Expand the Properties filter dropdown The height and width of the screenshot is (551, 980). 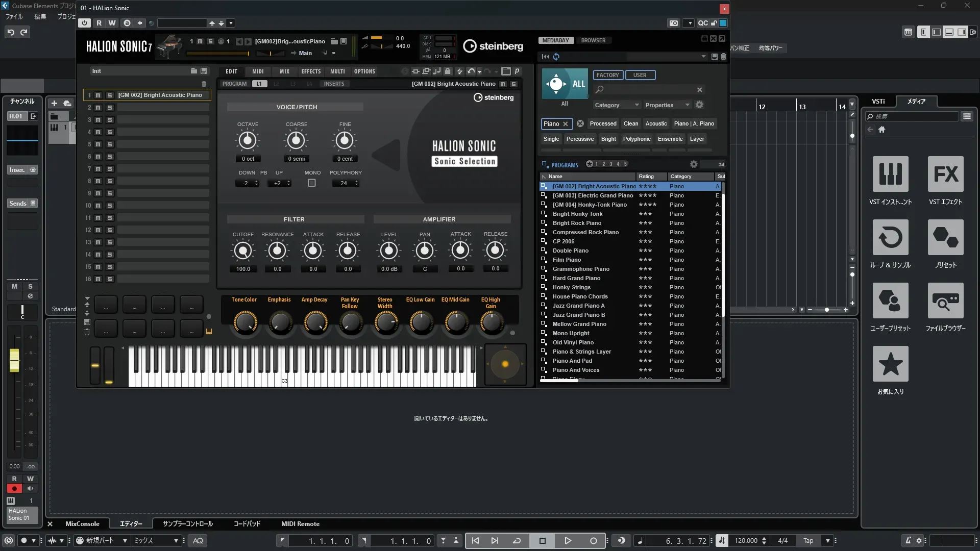[x=667, y=105]
